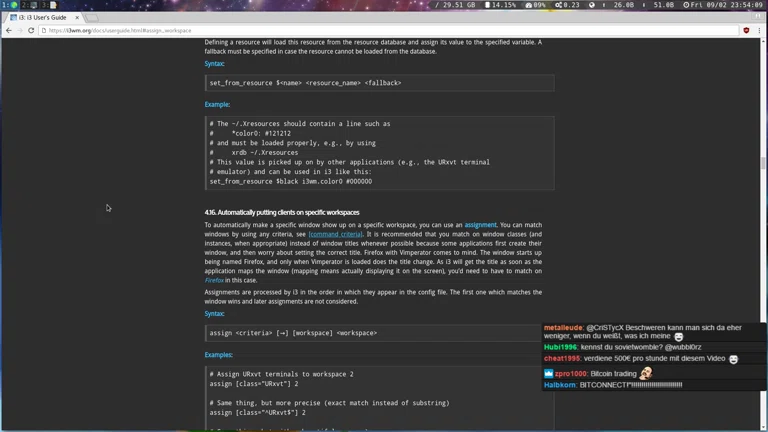Reload the i3 User's Guide page

31,30
